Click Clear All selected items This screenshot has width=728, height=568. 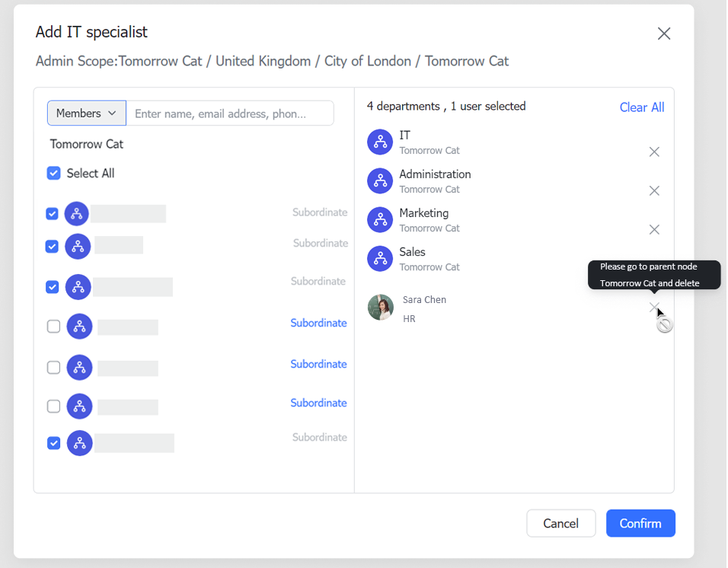[x=641, y=107]
